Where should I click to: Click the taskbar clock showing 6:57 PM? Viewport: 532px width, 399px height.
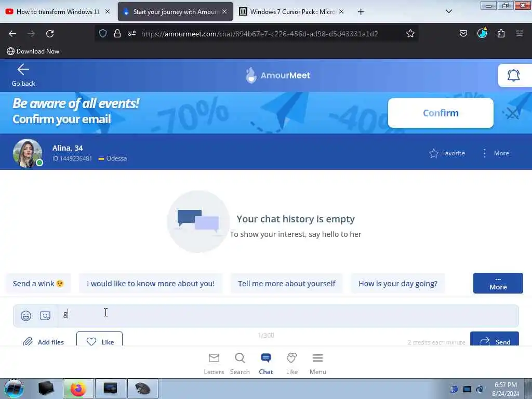click(506, 389)
